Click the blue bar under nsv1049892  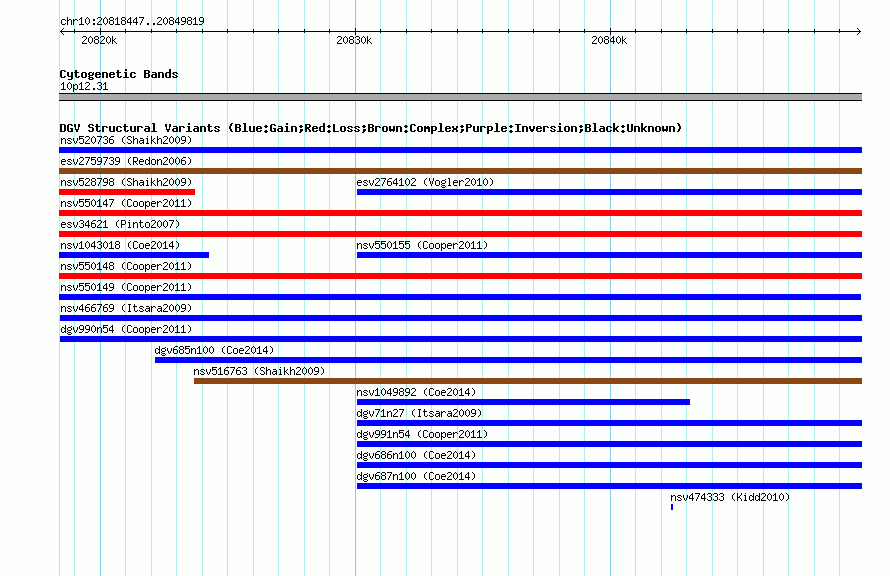(x=523, y=402)
